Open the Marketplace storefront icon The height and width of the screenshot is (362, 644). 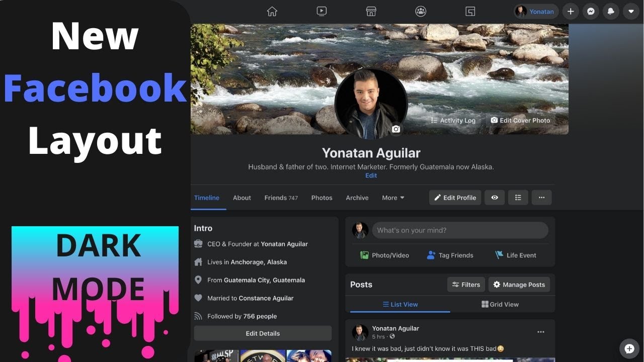(x=371, y=12)
